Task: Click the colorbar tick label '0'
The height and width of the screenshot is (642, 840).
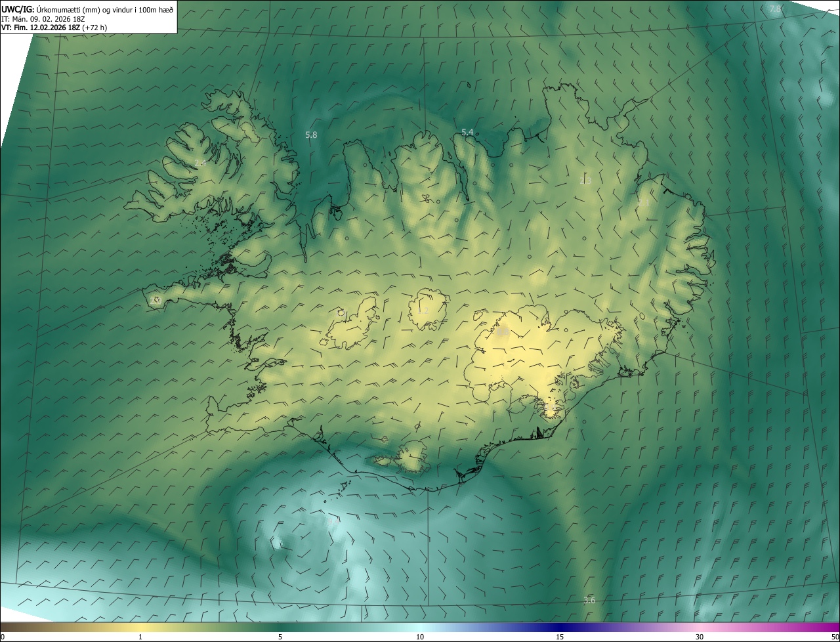Action: tap(2, 637)
